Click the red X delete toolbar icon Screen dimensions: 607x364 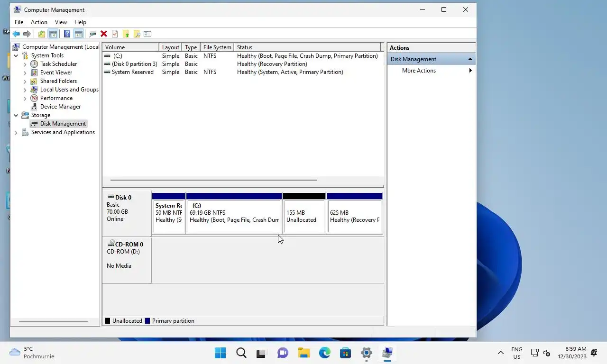tap(103, 34)
